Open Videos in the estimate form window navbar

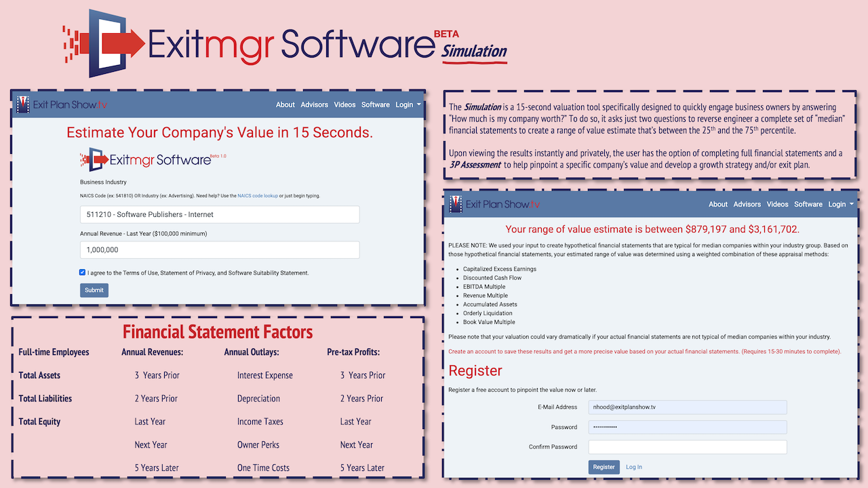[x=344, y=104]
